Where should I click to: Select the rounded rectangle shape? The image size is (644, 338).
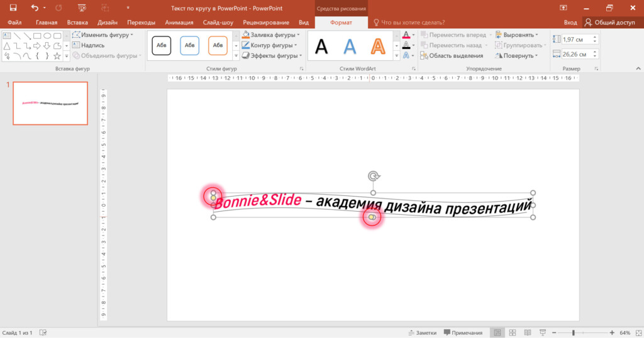pos(57,36)
